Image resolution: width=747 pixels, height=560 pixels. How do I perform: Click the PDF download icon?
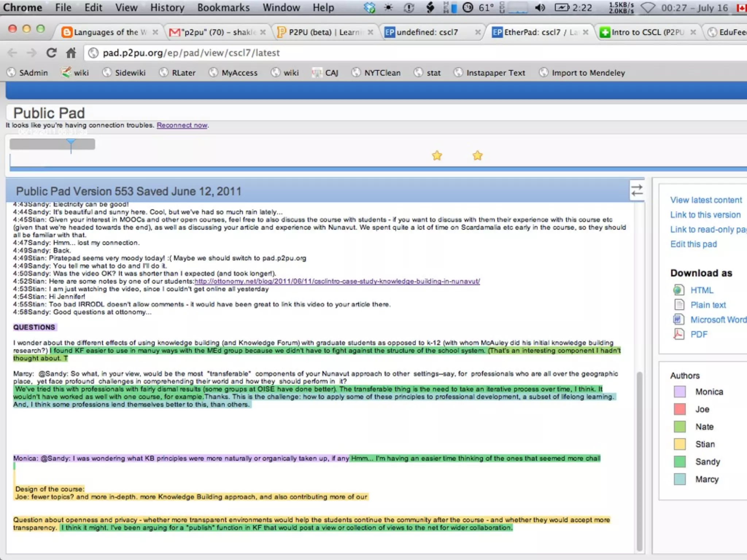[678, 334]
